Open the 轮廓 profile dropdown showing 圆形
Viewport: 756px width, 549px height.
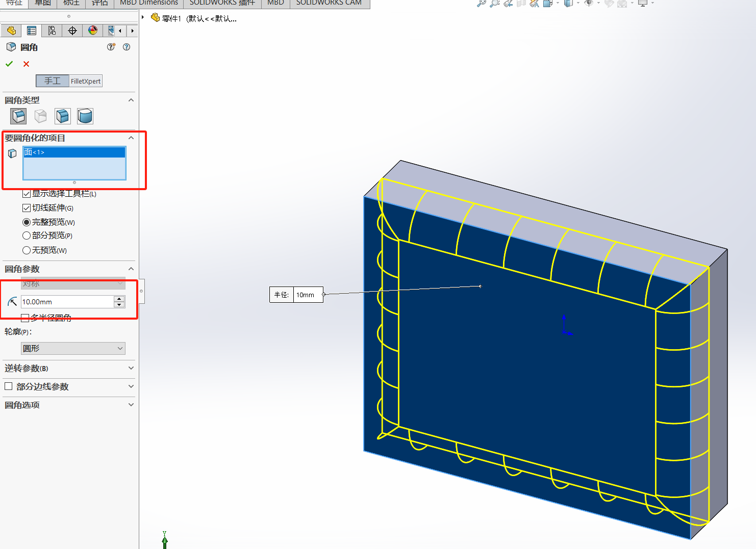click(73, 348)
